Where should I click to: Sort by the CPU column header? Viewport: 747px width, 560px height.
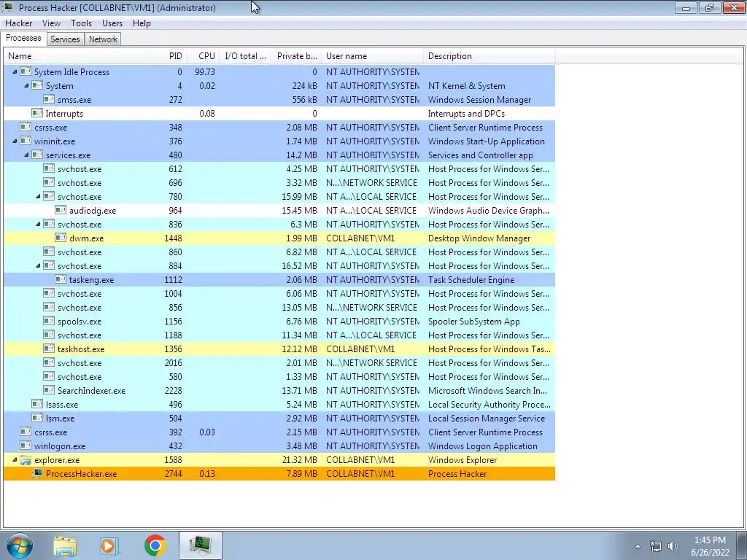(204, 55)
